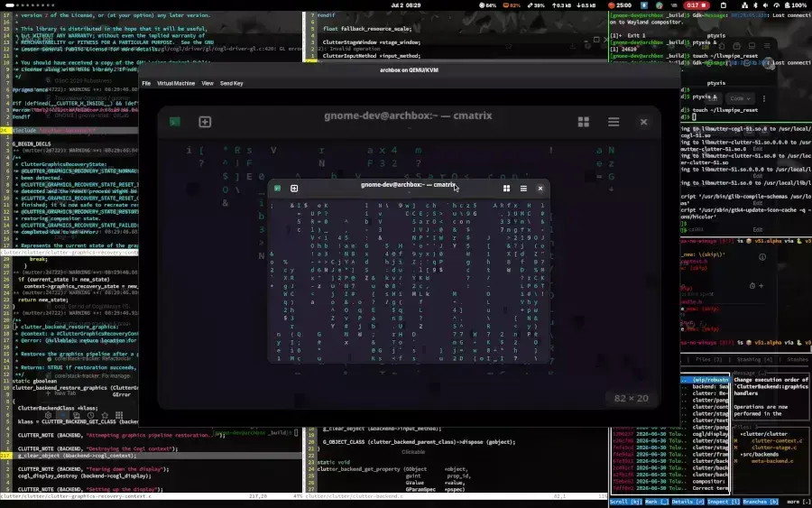Click small window title 'gnome-dev@archbox:~ — cmatrix'
812x508 pixels.
[x=408, y=185]
